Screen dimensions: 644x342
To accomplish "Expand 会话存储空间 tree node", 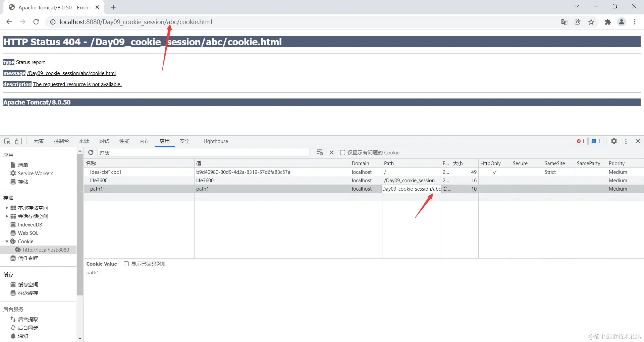I will pos(7,216).
